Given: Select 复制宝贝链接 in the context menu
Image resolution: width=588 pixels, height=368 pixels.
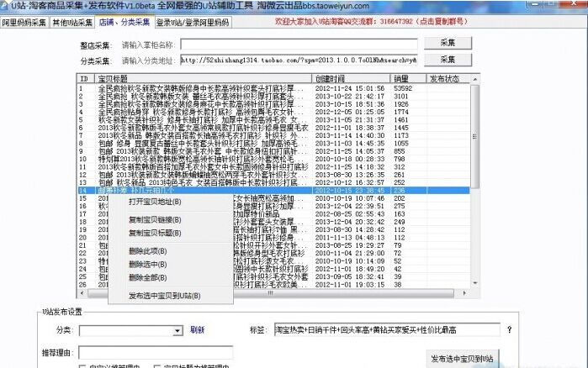Looking at the screenshot, I should tap(155, 219).
